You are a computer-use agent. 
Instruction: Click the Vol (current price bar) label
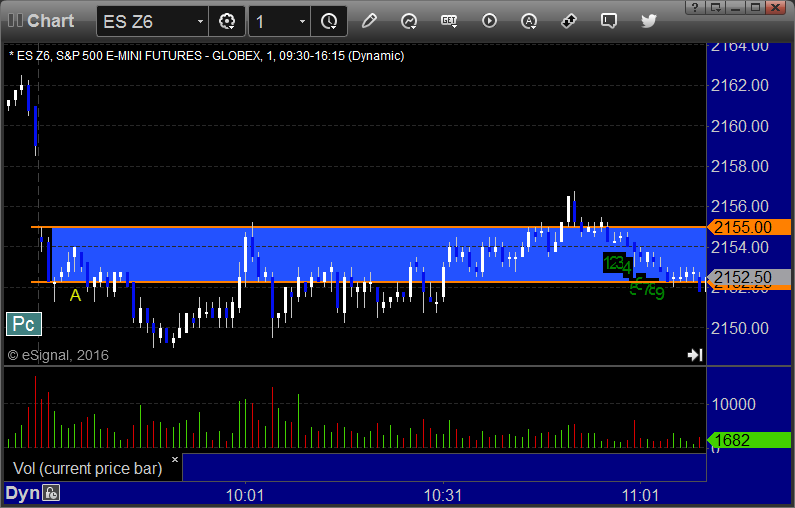[x=88, y=468]
